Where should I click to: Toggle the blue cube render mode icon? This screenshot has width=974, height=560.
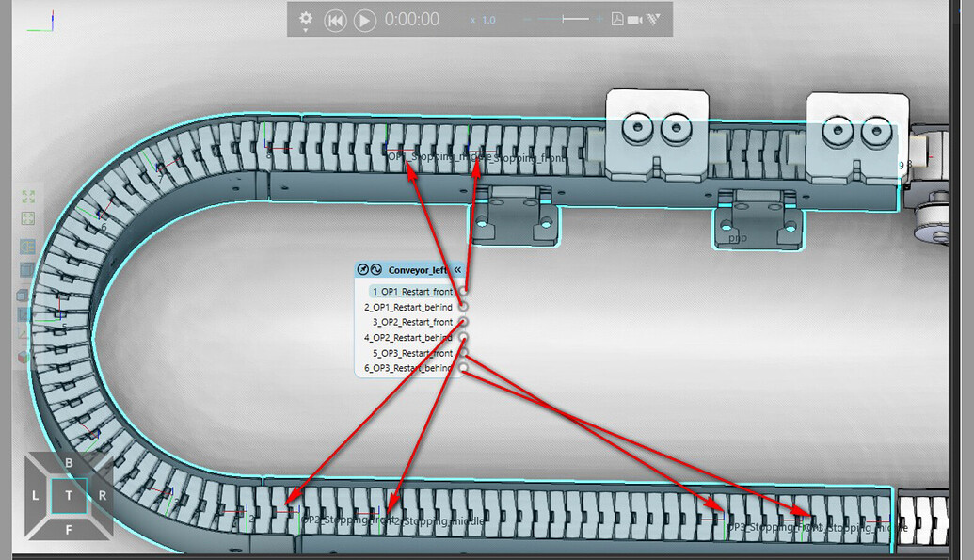click(26, 270)
